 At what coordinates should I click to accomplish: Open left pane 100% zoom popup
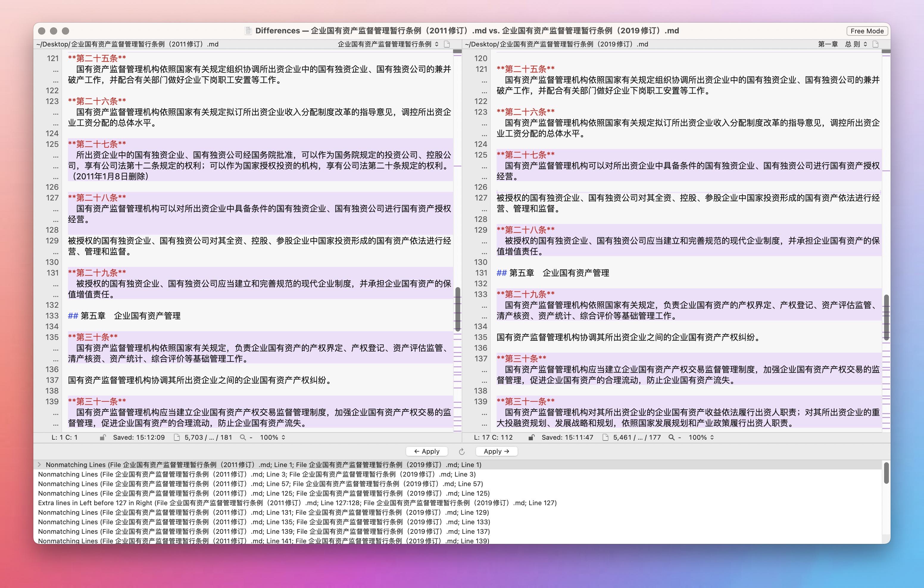[x=272, y=438]
